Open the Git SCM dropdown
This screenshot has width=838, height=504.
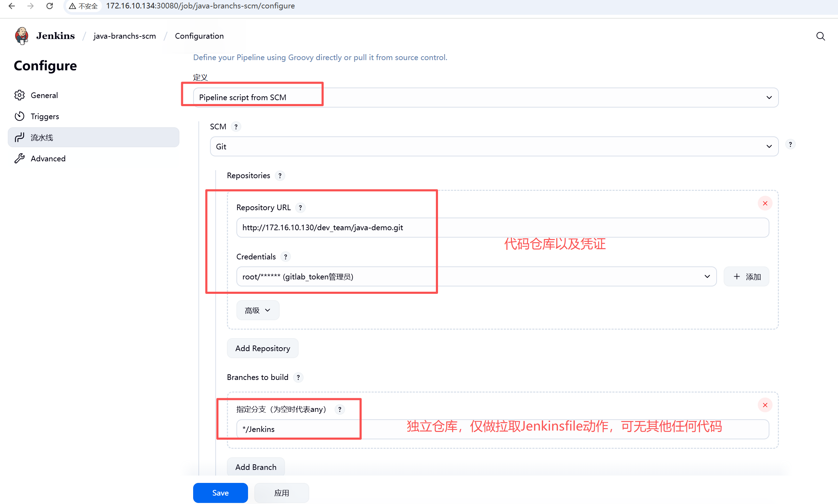494,147
